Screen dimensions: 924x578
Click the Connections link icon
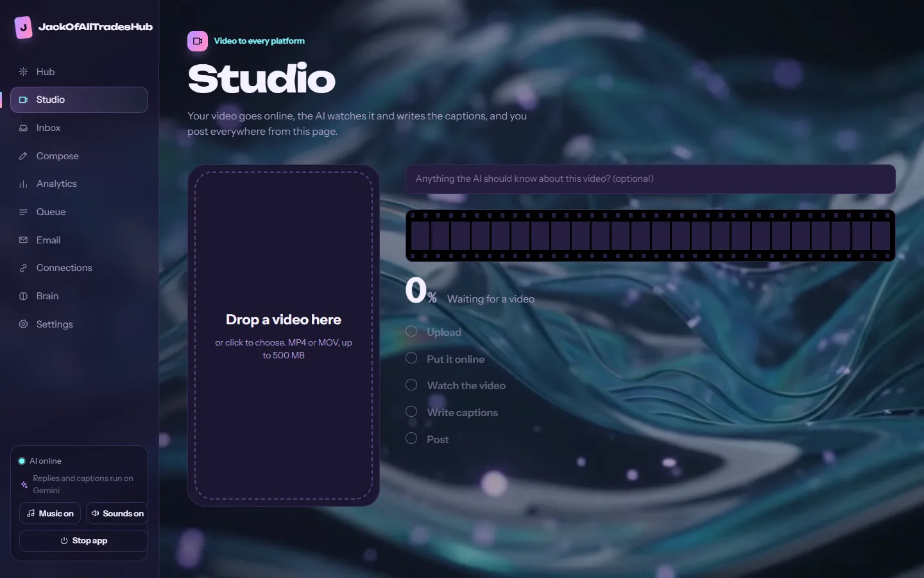pos(23,268)
